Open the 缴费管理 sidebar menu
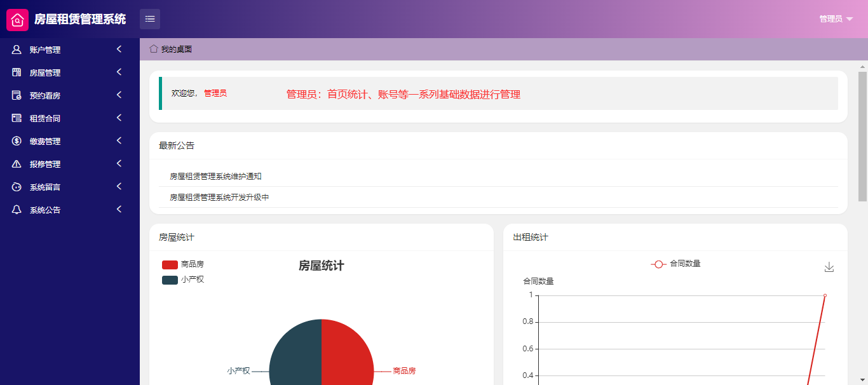868x385 pixels. click(x=70, y=141)
